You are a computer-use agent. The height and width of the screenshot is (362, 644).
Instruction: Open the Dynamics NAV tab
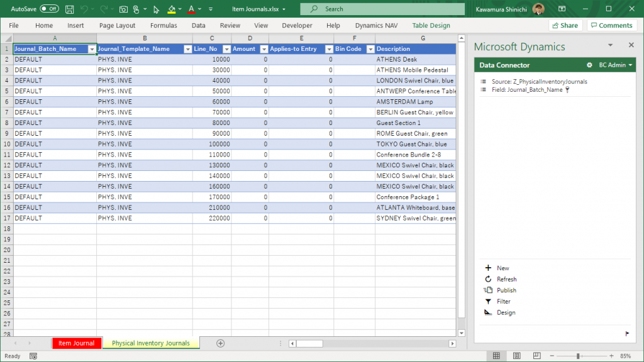[376, 25]
